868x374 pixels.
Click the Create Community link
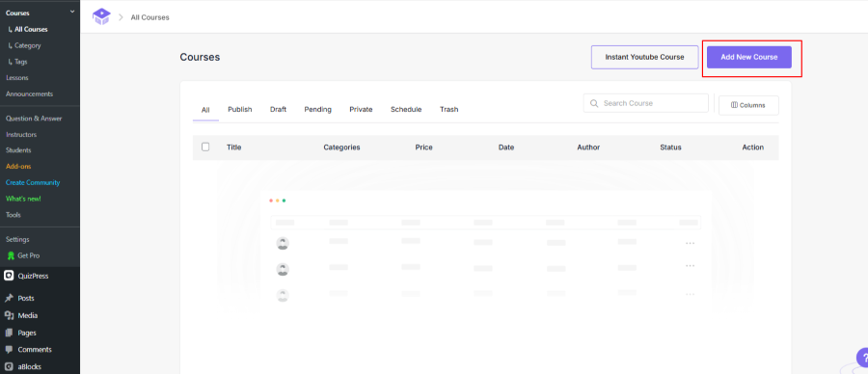[33, 182]
